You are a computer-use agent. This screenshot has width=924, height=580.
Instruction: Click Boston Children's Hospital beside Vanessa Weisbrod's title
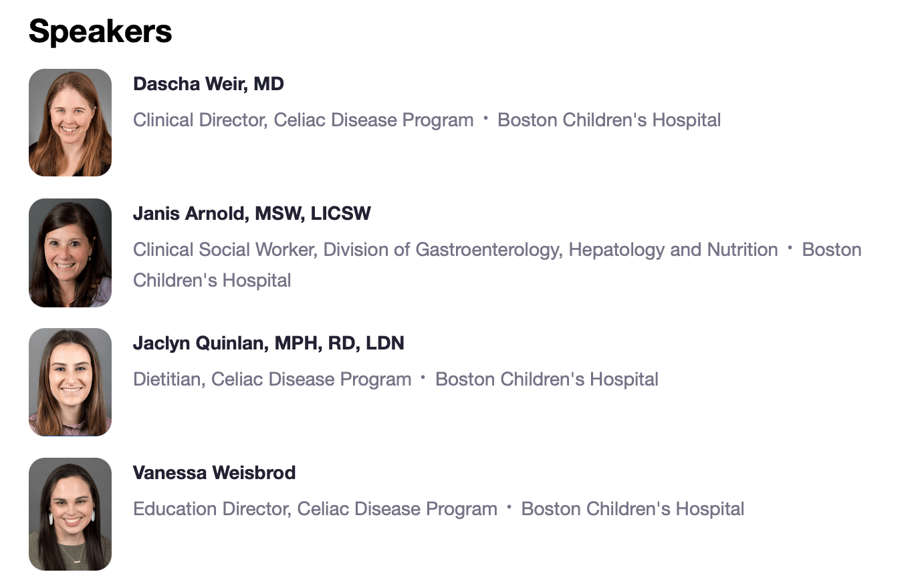coord(632,509)
